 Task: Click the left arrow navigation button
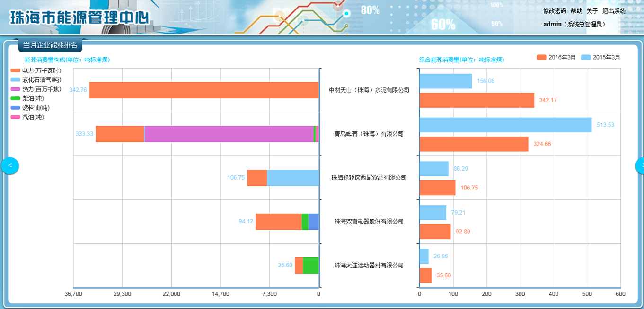tap(9, 166)
